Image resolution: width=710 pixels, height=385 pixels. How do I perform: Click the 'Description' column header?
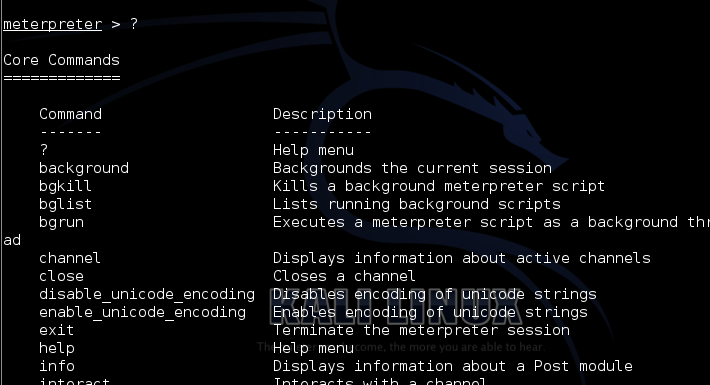[322, 114]
